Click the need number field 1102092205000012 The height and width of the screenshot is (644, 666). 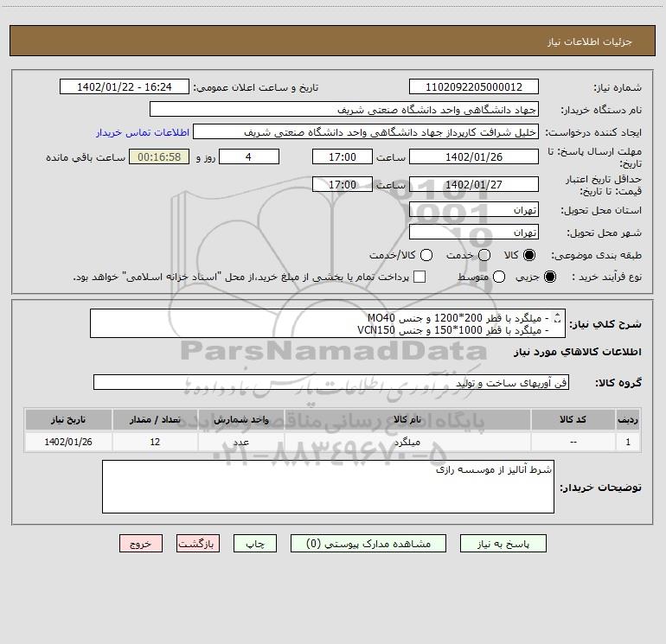click(x=474, y=86)
